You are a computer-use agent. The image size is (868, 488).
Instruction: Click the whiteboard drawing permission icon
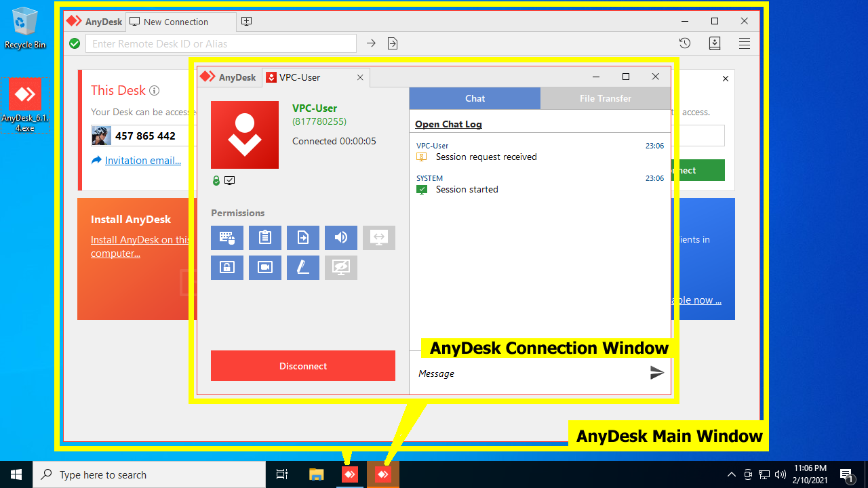[x=303, y=268]
